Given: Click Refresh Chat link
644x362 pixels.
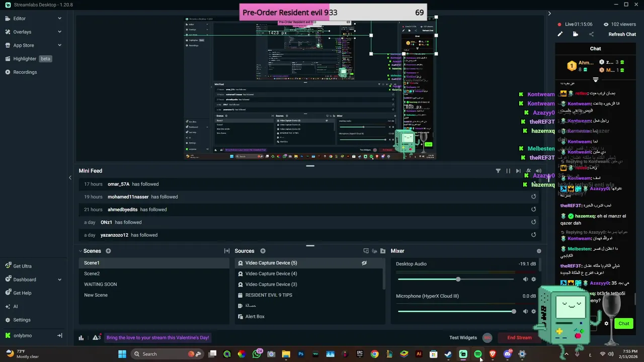Looking at the screenshot, I should (622, 34).
